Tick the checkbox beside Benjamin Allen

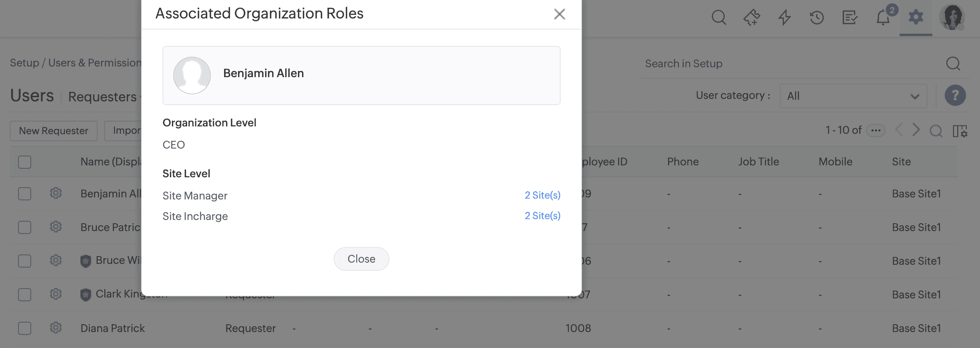pos(24,193)
